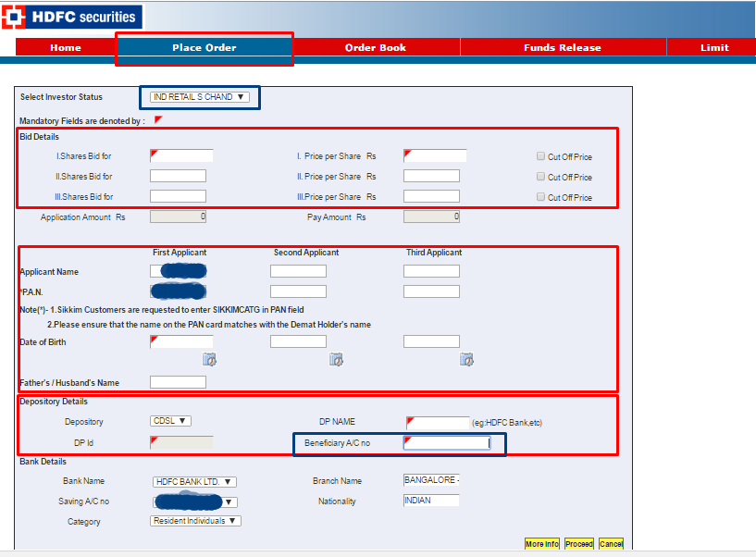
Task: Open the Depository CDSL dropdown
Action: pos(170,421)
